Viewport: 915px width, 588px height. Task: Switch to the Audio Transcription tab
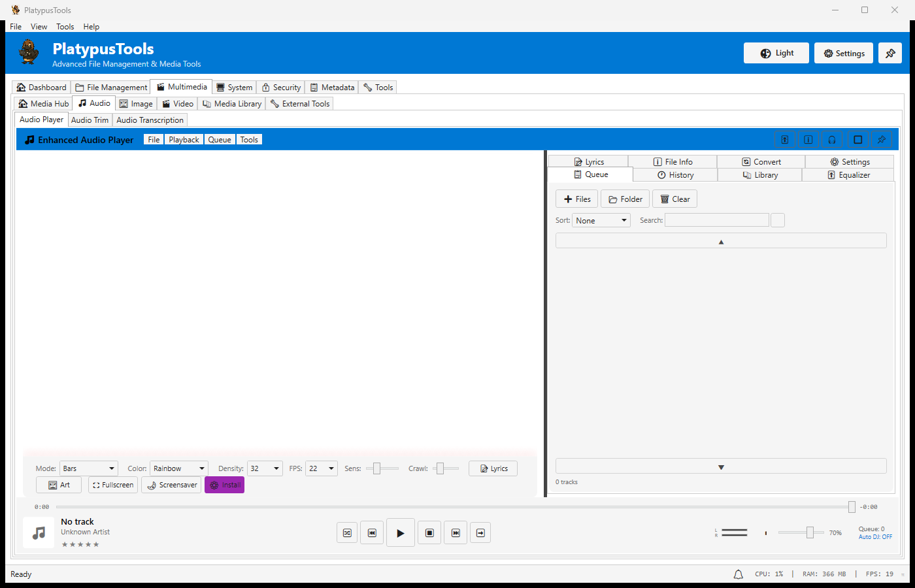tap(150, 120)
